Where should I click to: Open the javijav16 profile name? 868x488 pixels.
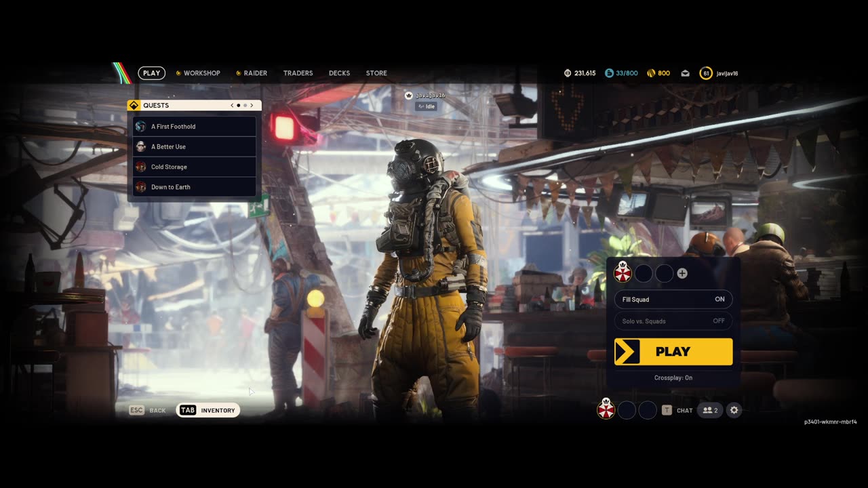(x=727, y=73)
